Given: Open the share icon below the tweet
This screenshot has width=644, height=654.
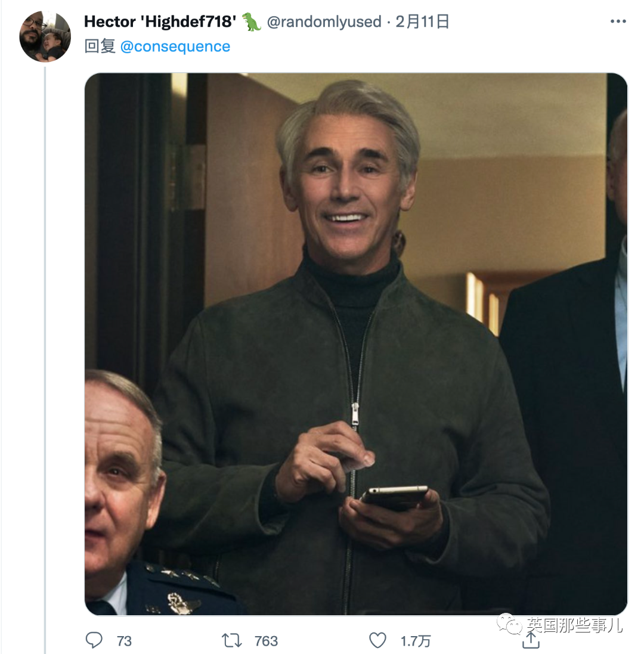Looking at the screenshot, I should (530, 641).
